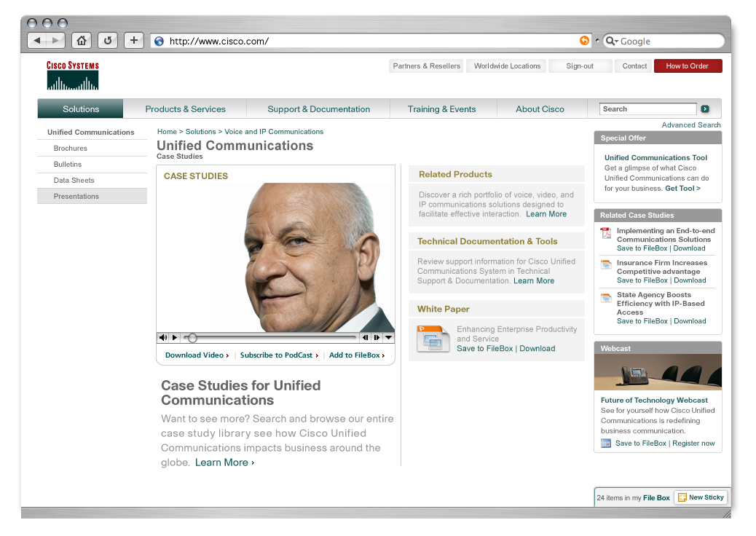
Task: Open the Training & Events tab
Action: click(x=441, y=109)
